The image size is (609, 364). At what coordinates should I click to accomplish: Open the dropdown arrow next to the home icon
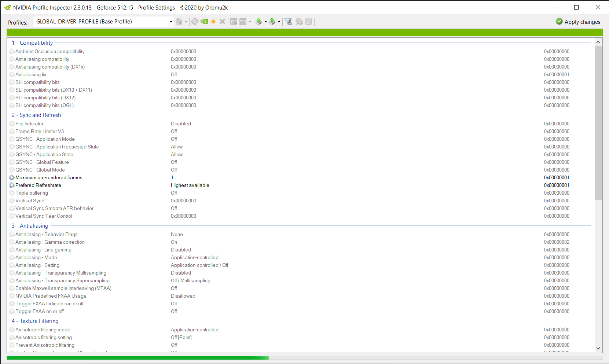[x=186, y=22]
